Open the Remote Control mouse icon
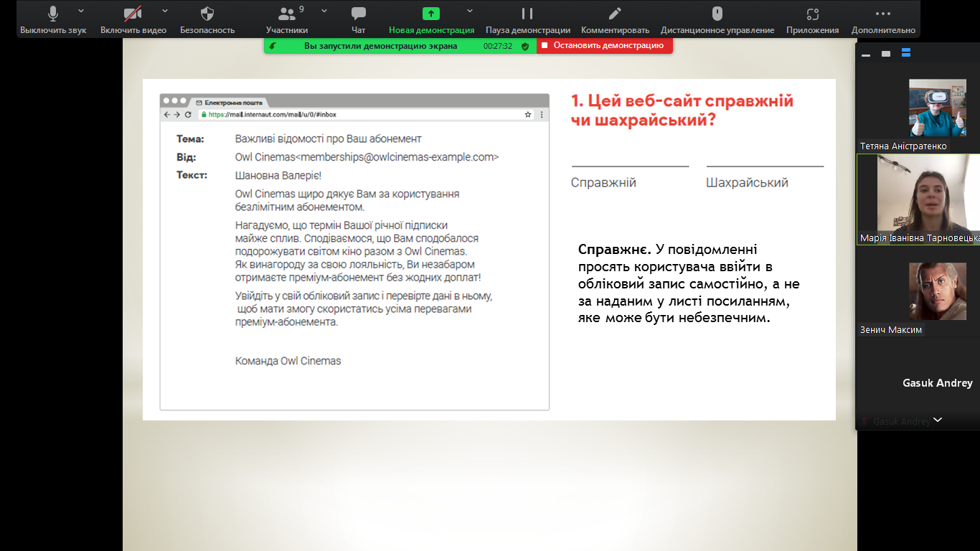Screen dimensions: 980x551 (717, 14)
